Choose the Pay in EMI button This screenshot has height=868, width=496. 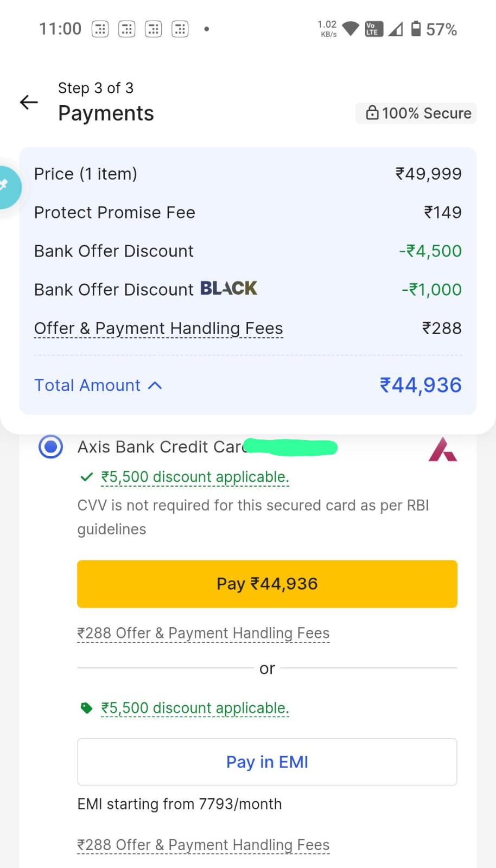tap(267, 762)
